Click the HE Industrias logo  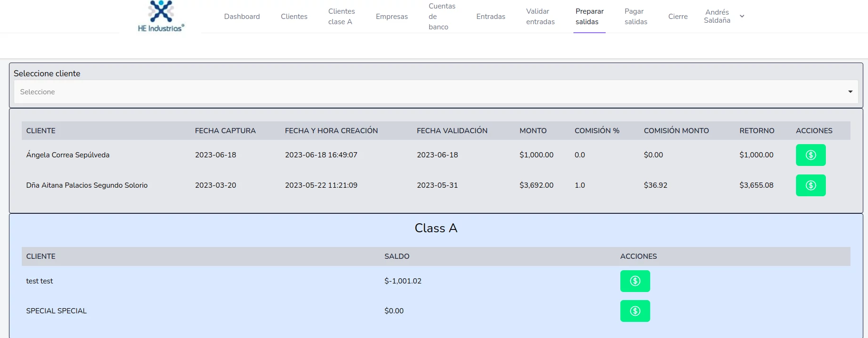coord(161,17)
